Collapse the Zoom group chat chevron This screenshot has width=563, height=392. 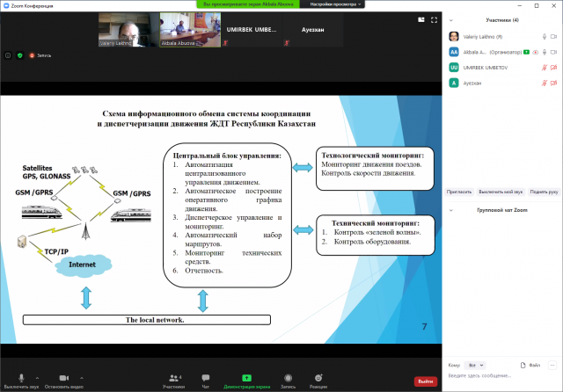(x=451, y=210)
